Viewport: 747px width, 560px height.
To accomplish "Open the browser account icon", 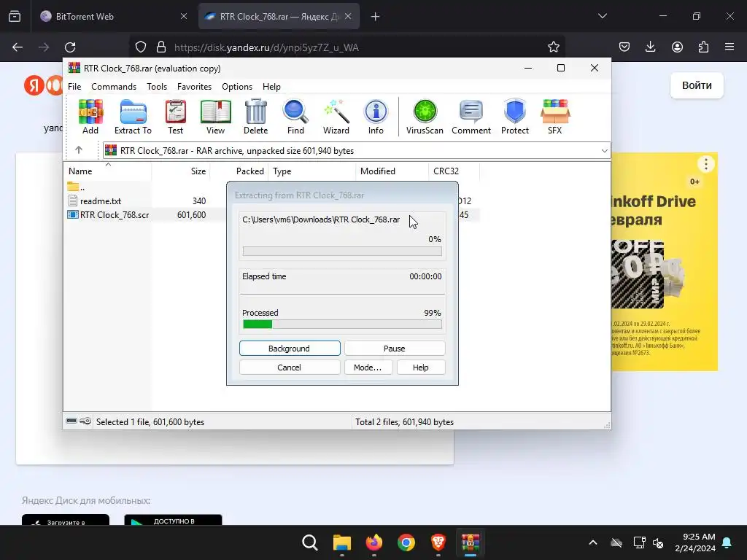I will [677, 47].
